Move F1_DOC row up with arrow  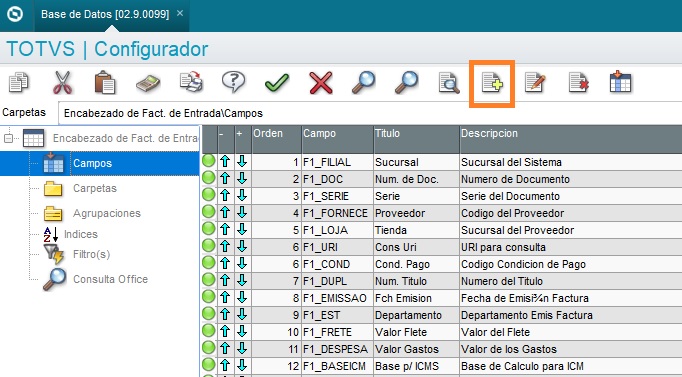point(225,179)
